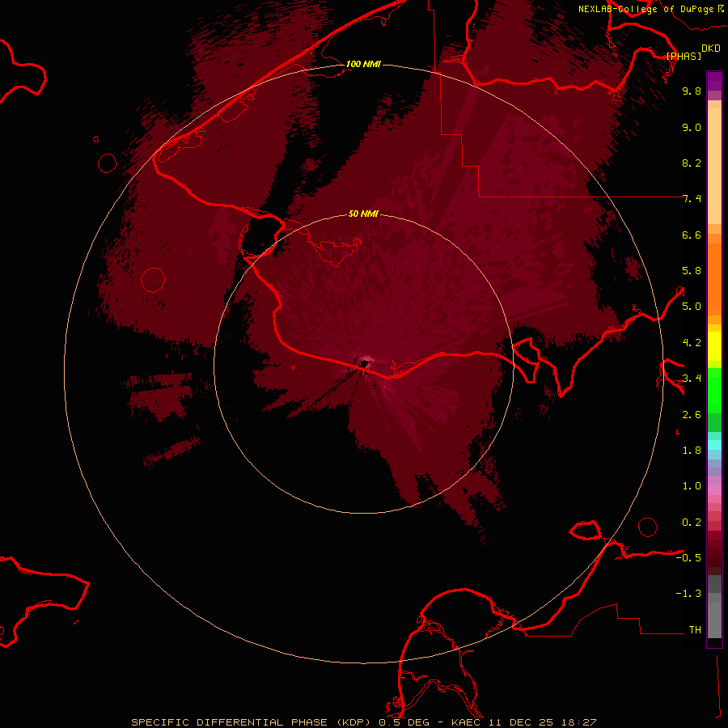Image resolution: width=728 pixels, height=728 pixels.
Task: Click the 50 NMI range ring label
Action: click(x=363, y=214)
